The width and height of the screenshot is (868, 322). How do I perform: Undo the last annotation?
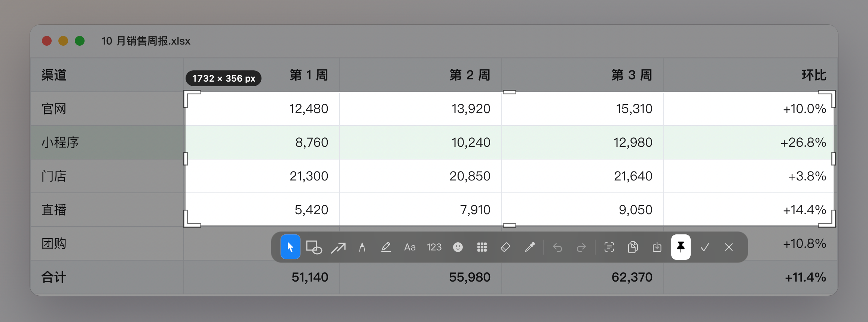(x=557, y=247)
